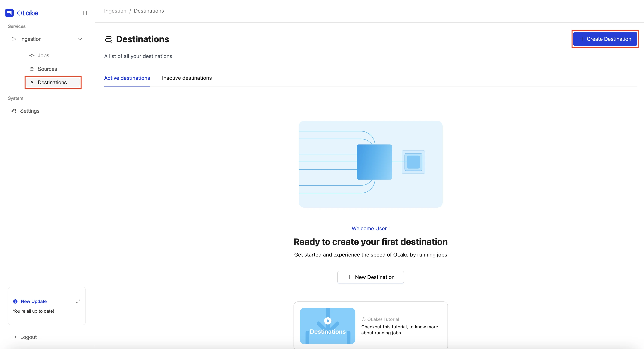Play the Destinations tutorial video
This screenshot has height=349, width=644.
tap(328, 321)
